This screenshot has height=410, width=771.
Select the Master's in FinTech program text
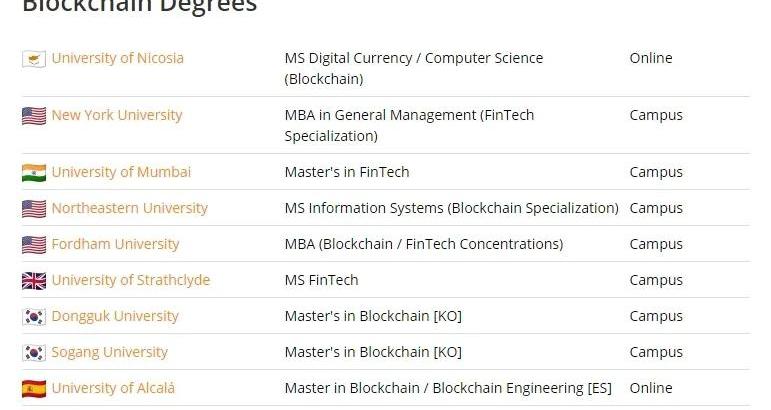[x=347, y=172]
